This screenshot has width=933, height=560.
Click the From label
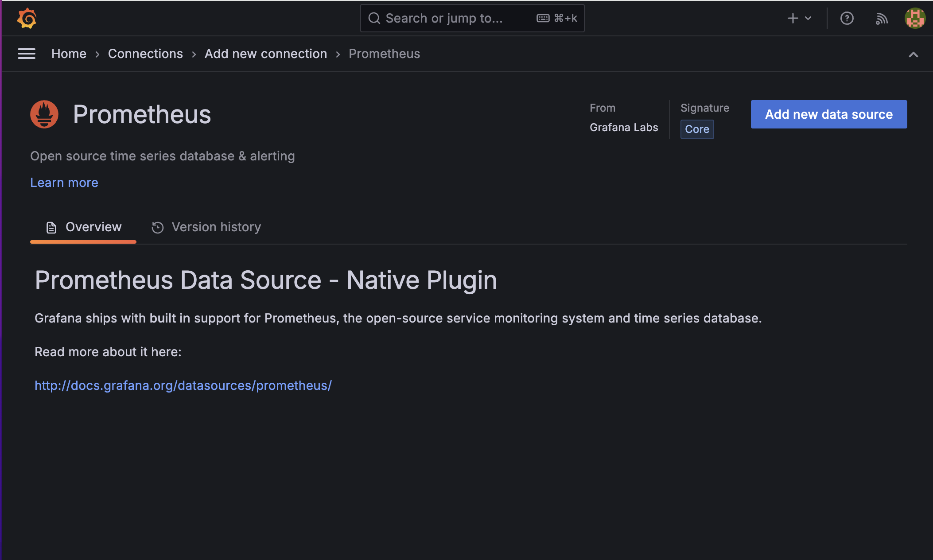click(603, 108)
